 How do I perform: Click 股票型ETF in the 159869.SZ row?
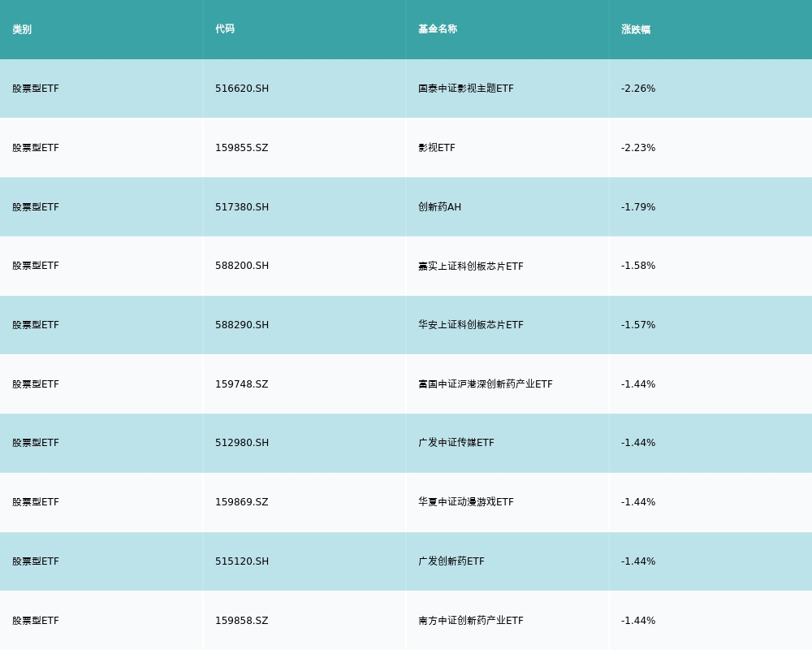[36, 502]
